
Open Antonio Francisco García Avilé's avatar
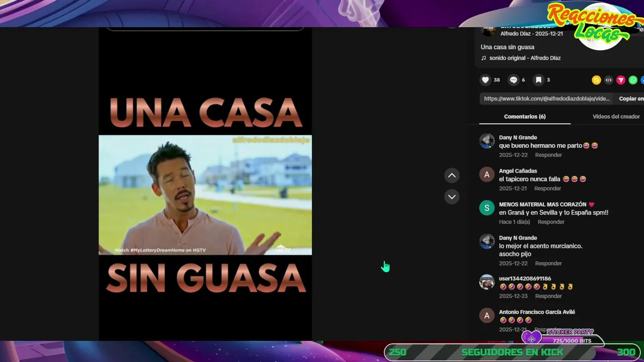pos(487,315)
